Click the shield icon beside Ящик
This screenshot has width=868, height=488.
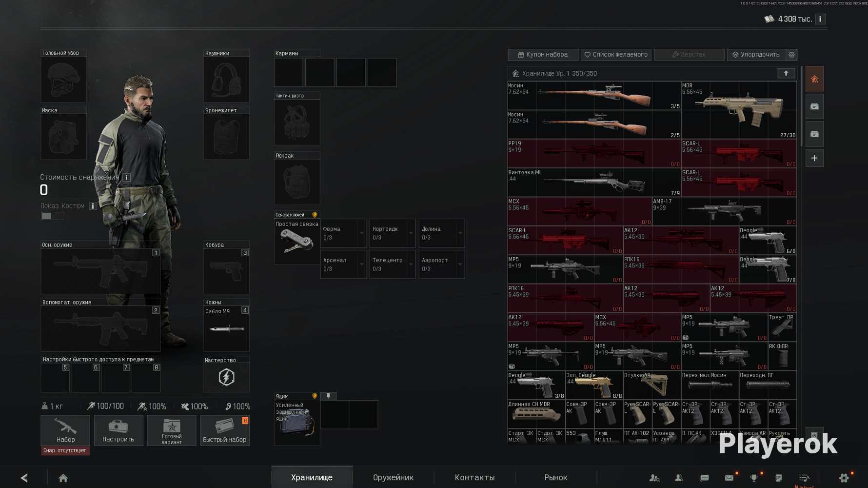[315, 396]
